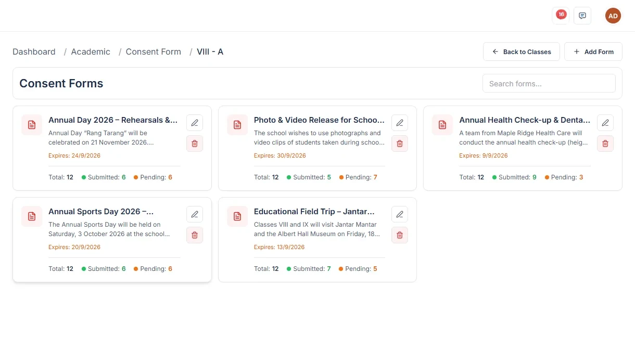635x364 pixels.
Task: Open Photo & Video Release for School title
Action: pos(319,120)
